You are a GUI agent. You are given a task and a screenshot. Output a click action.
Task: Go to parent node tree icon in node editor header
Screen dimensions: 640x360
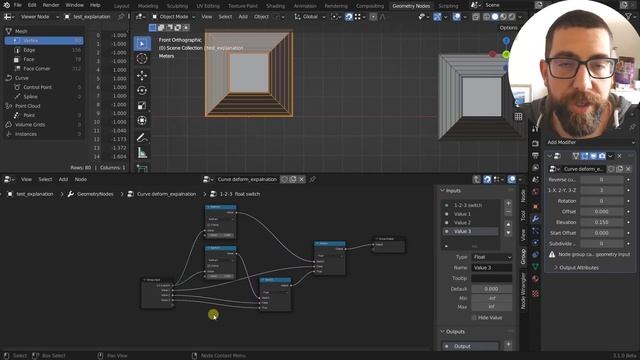click(476, 180)
